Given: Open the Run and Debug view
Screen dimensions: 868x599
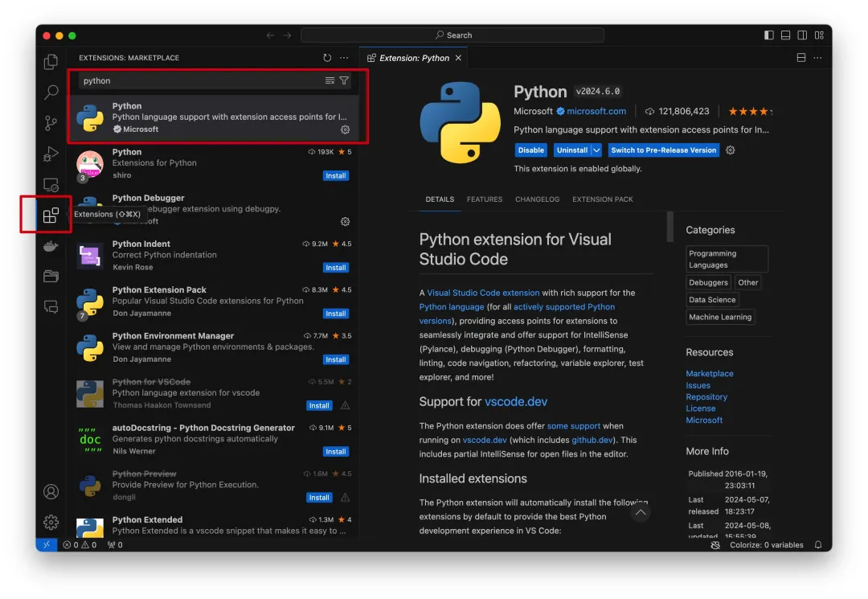Looking at the screenshot, I should (x=51, y=154).
